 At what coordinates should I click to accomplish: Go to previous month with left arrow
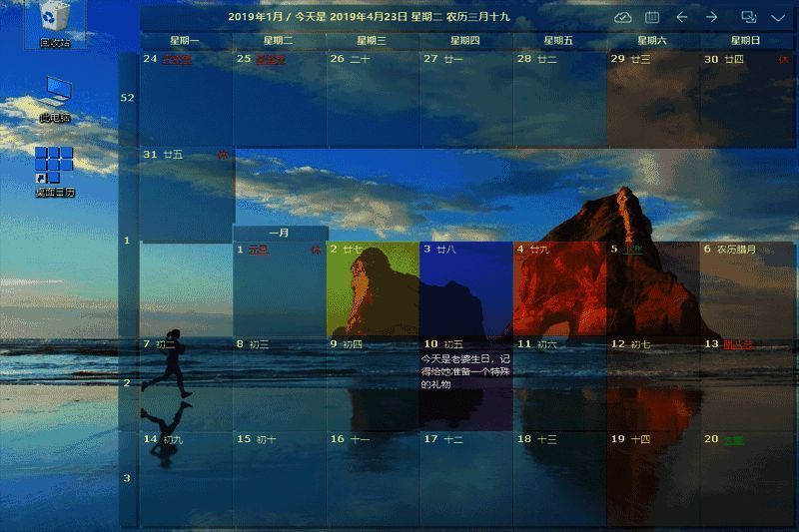click(x=682, y=17)
